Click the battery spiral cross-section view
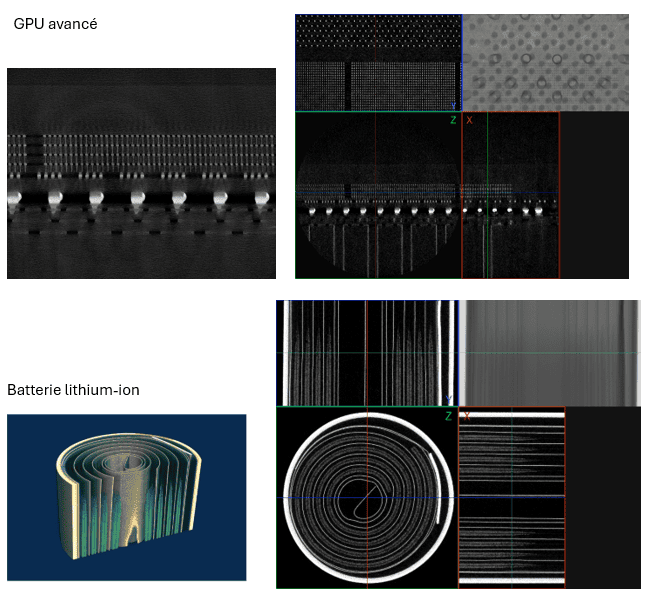The image size is (646, 604). (366, 497)
